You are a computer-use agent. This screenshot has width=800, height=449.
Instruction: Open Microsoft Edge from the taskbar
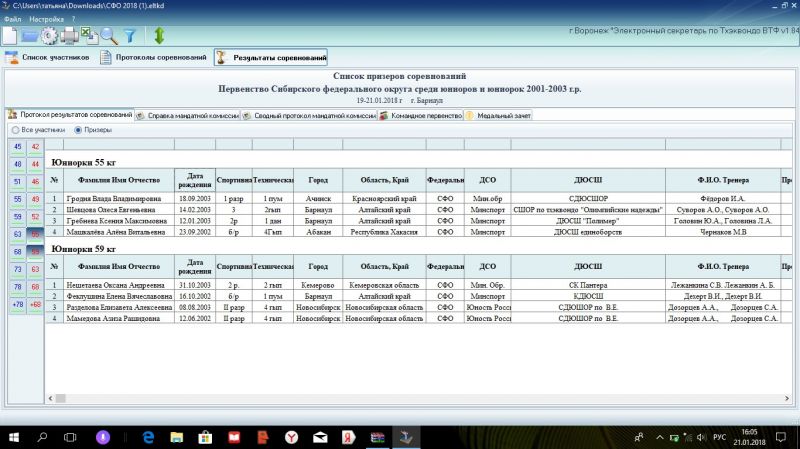tap(146, 437)
